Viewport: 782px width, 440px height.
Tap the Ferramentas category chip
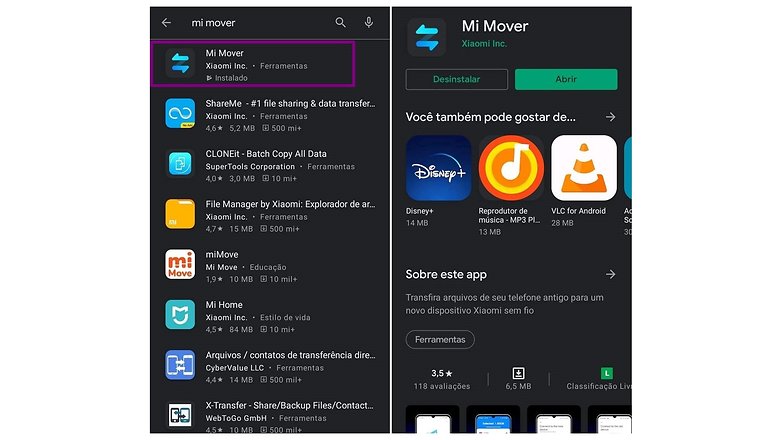point(440,339)
